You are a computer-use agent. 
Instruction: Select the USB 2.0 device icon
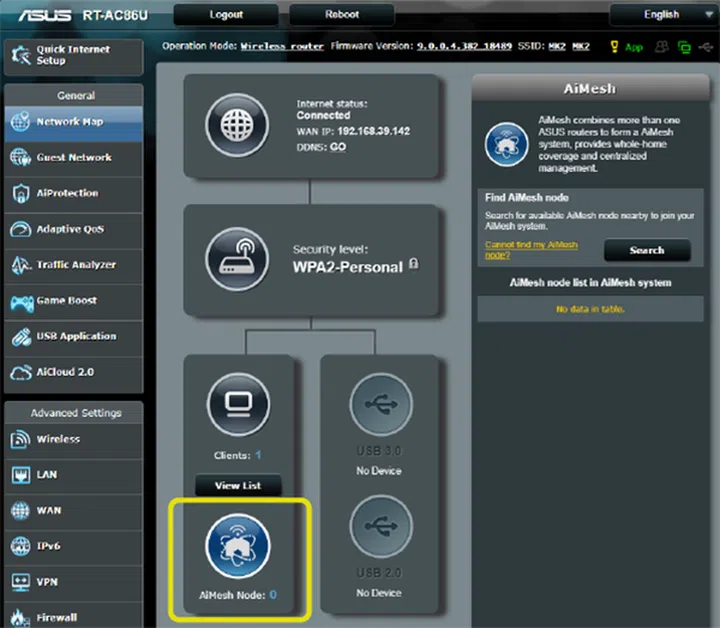380,528
